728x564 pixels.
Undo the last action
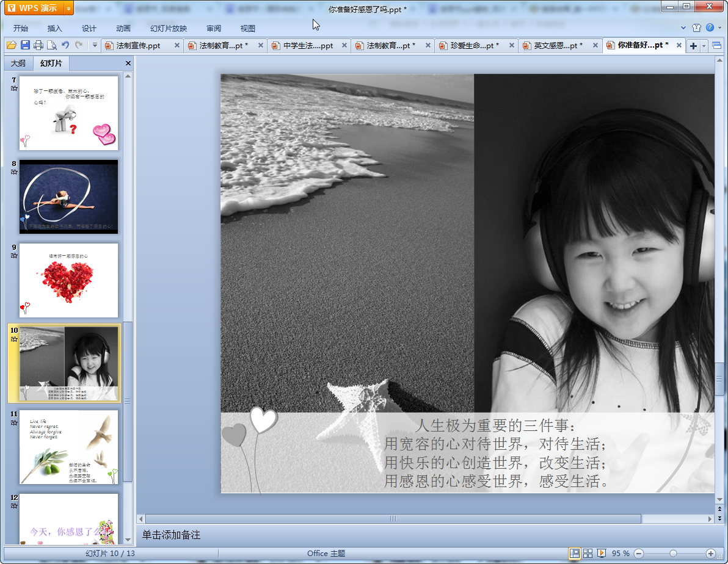65,45
